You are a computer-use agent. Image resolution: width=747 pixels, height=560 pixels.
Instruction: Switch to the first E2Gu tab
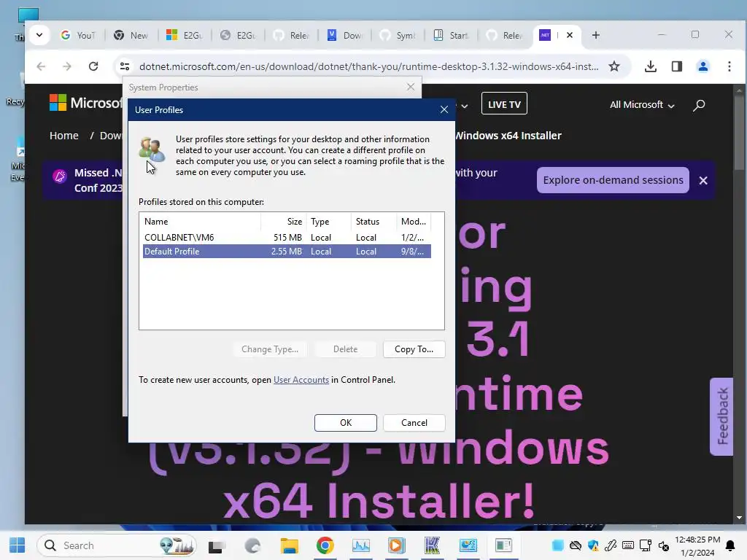click(x=185, y=35)
